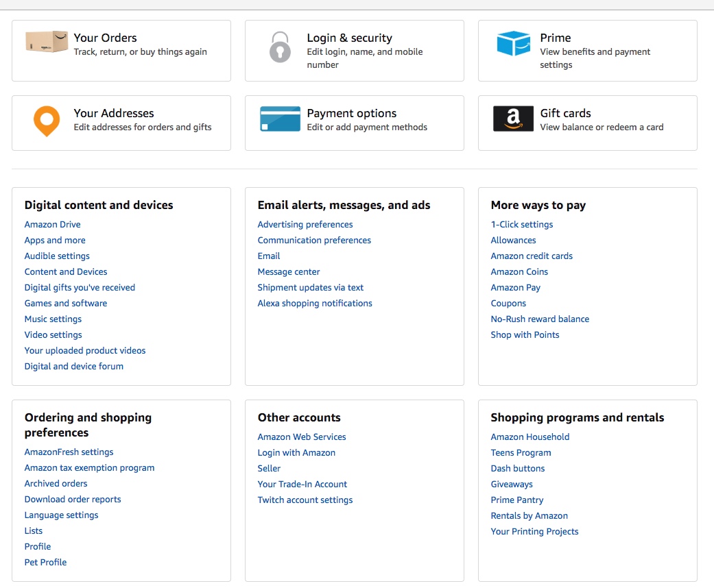Open Twitch account settings
714x588 pixels.
[x=305, y=500]
